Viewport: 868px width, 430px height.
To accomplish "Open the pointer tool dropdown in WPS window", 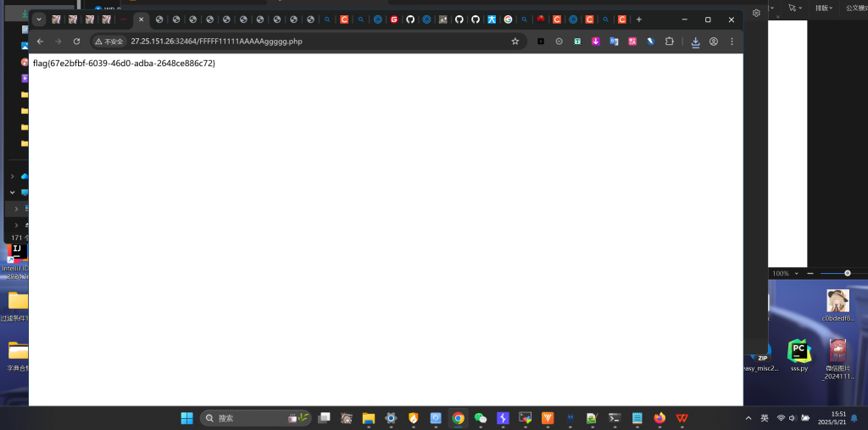I will [x=795, y=8].
